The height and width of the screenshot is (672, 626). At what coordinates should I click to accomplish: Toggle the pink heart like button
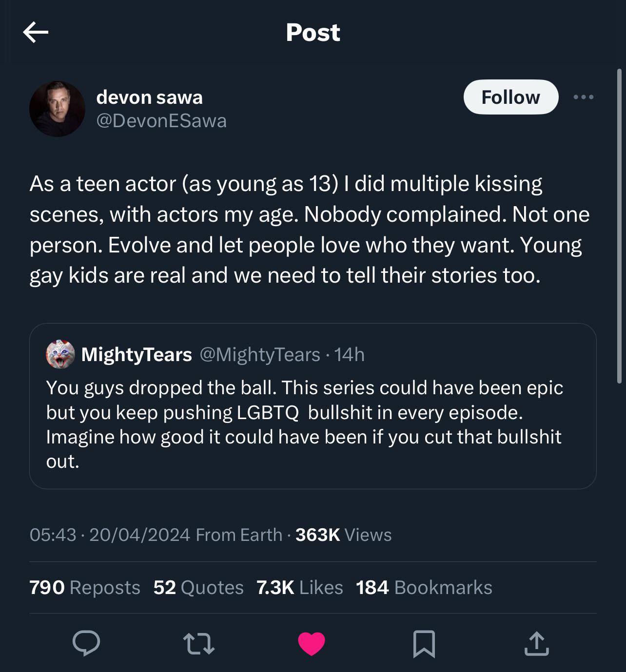click(x=312, y=643)
